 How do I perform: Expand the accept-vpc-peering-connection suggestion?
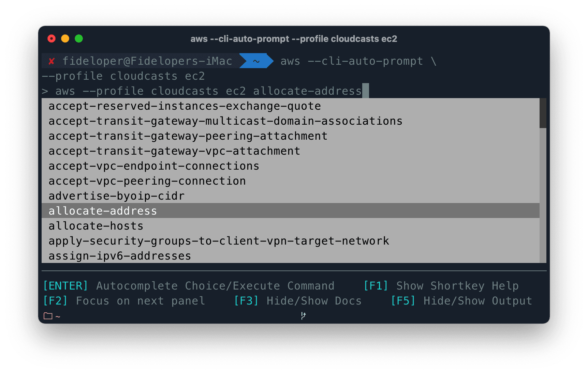tap(147, 181)
